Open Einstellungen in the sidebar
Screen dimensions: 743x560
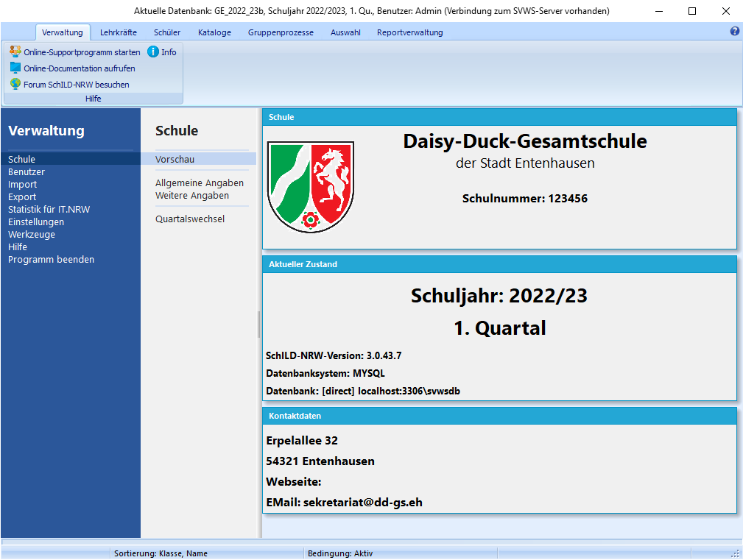(x=36, y=221)
